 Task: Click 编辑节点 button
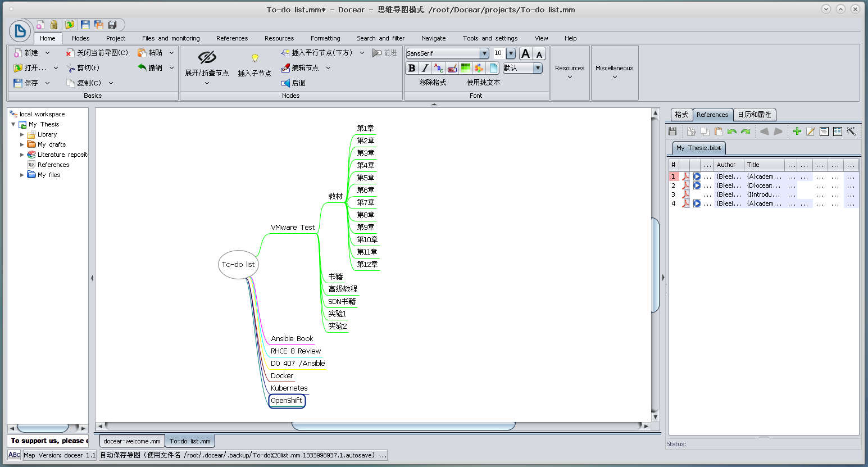pyautogui.click(x=299, y=67)
